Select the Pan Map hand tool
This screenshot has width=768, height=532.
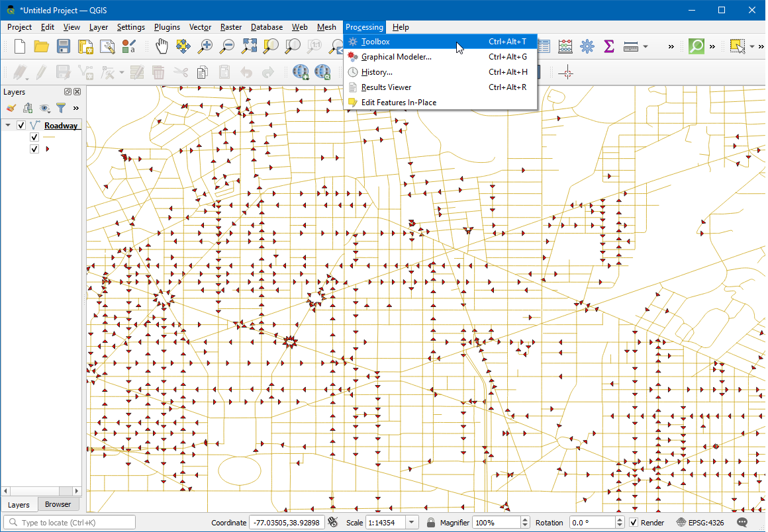162,46
